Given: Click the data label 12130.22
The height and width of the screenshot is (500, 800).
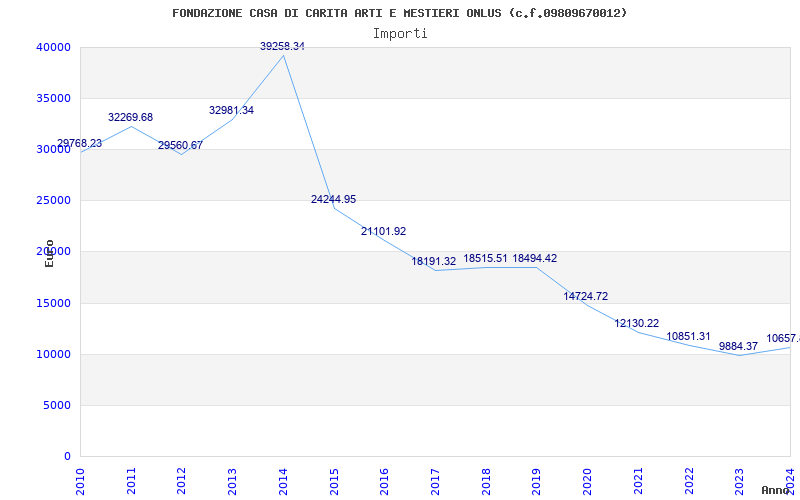Looking at the screenshot, I should point(636,323).
